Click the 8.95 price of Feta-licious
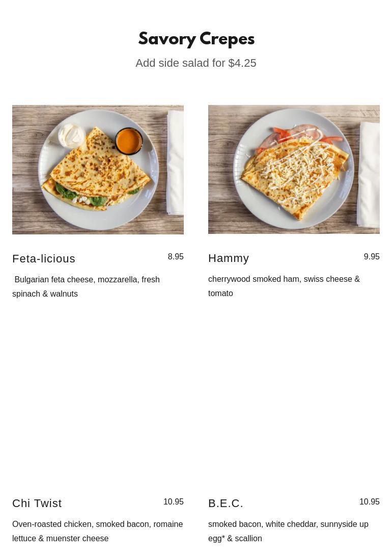Screen dimensions: 392x557 [x=176, y=256]
